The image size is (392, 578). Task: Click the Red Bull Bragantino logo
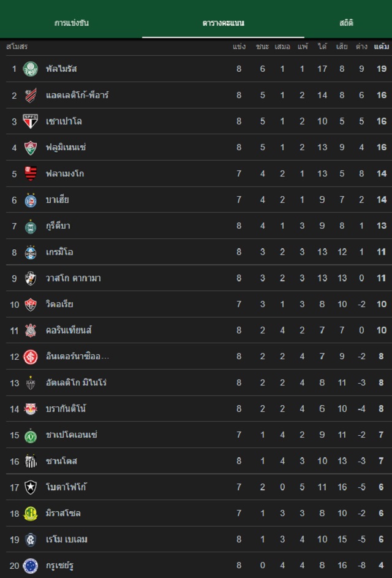pyautogui.click(x=30, y=409)
